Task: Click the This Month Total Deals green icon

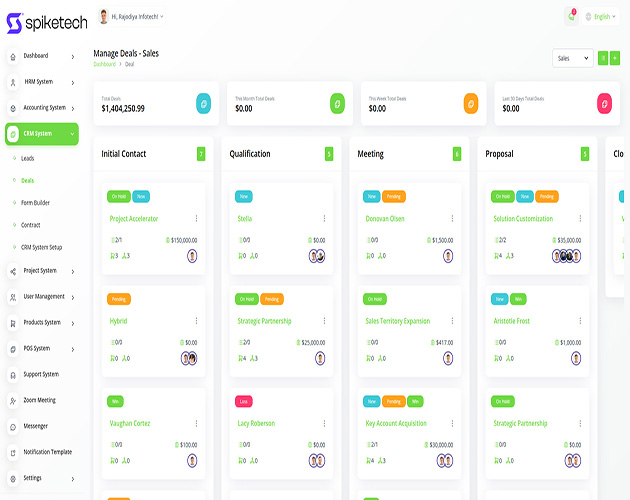Action: tap(337, 103)
